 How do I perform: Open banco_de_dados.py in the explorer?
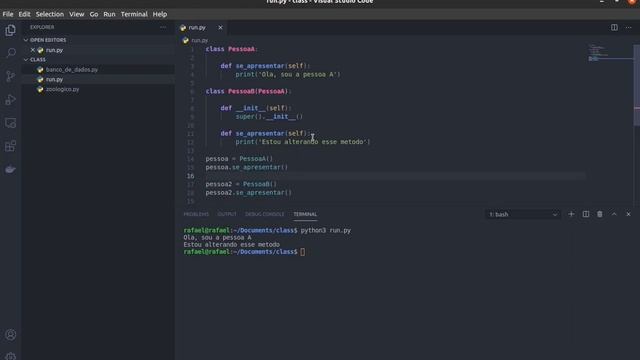pyautogui.click(x=98, y=69)
